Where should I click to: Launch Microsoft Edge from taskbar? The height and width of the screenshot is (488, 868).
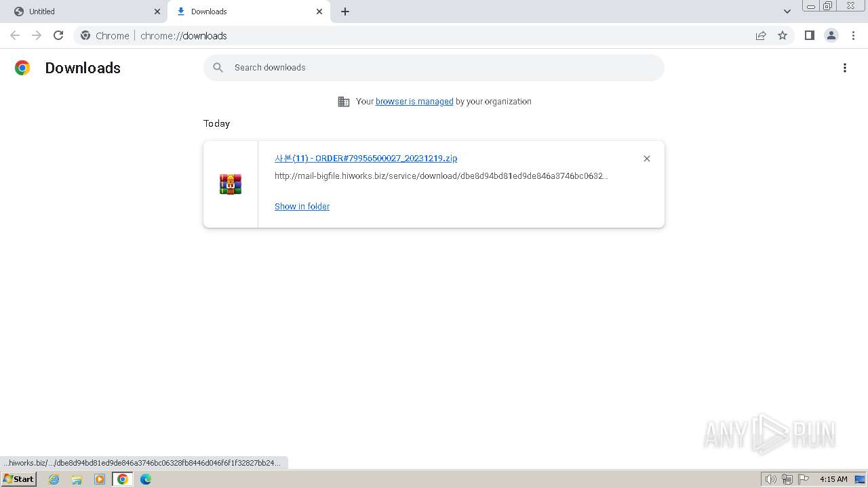[146, 479]
